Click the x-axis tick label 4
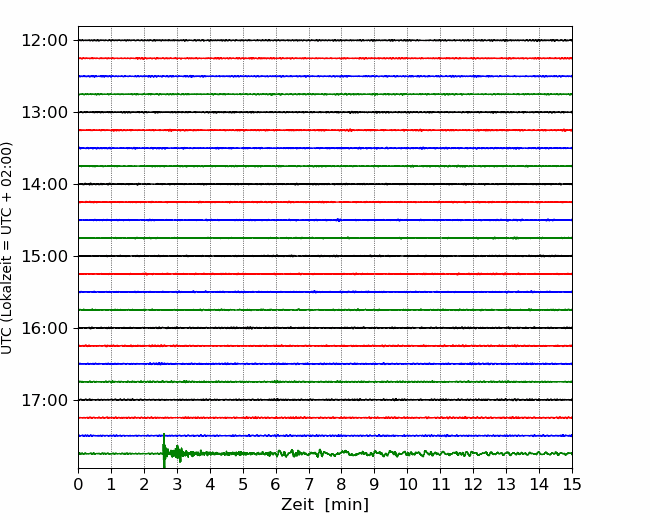 tap(210, 484)
